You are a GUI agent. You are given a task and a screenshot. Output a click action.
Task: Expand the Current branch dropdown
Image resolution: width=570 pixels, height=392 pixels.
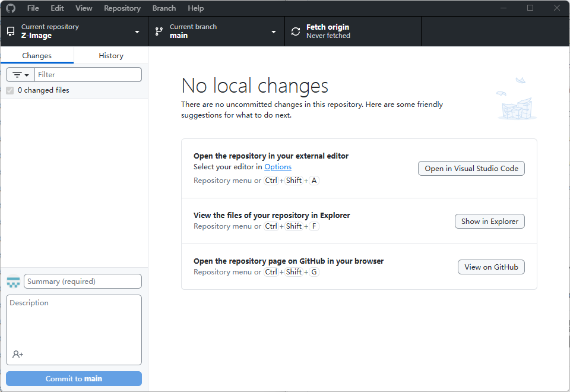point(274,31)
